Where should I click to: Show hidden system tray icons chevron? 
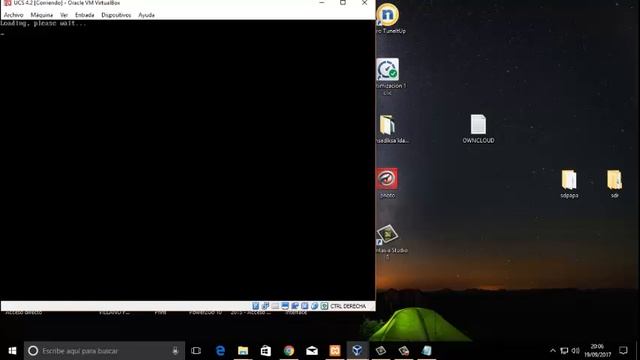point(553,351)
